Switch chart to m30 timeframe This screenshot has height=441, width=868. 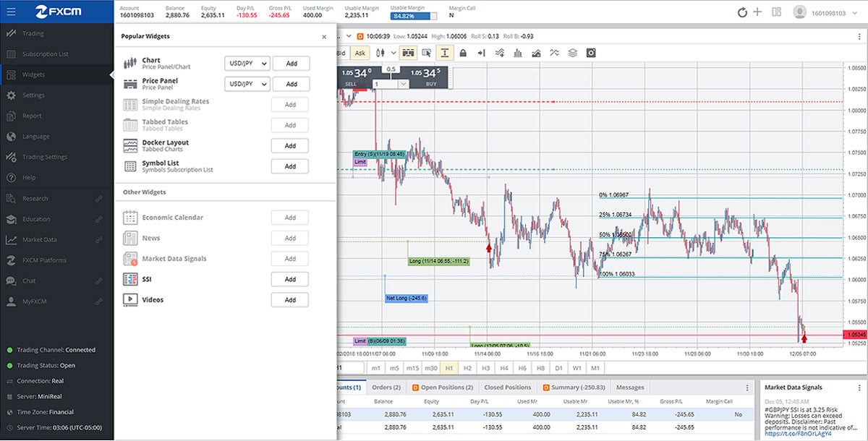coord(430,368)
